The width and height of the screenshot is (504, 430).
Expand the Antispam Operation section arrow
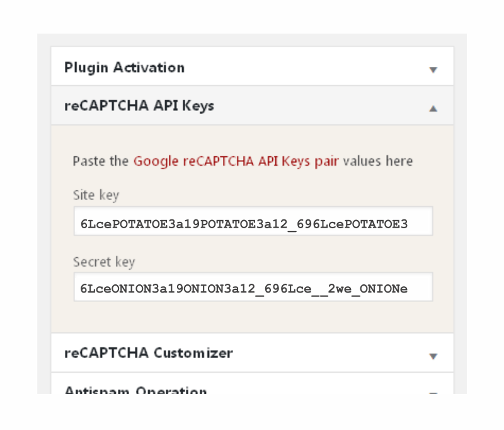tap(433, 393)
